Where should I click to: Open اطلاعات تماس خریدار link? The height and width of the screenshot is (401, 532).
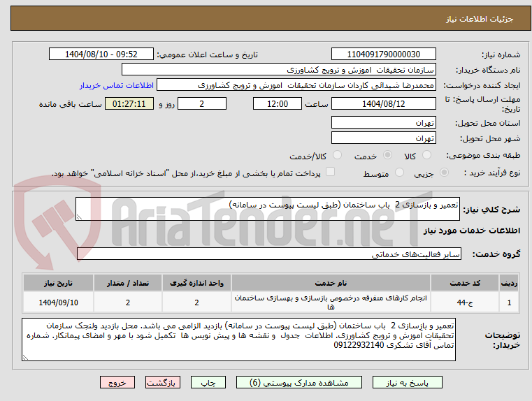point(117,85)
